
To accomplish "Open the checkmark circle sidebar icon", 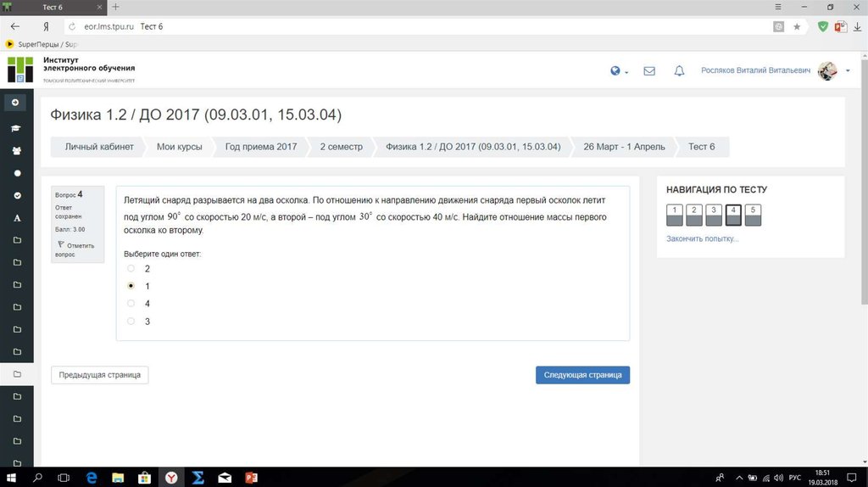I will 17,196.
